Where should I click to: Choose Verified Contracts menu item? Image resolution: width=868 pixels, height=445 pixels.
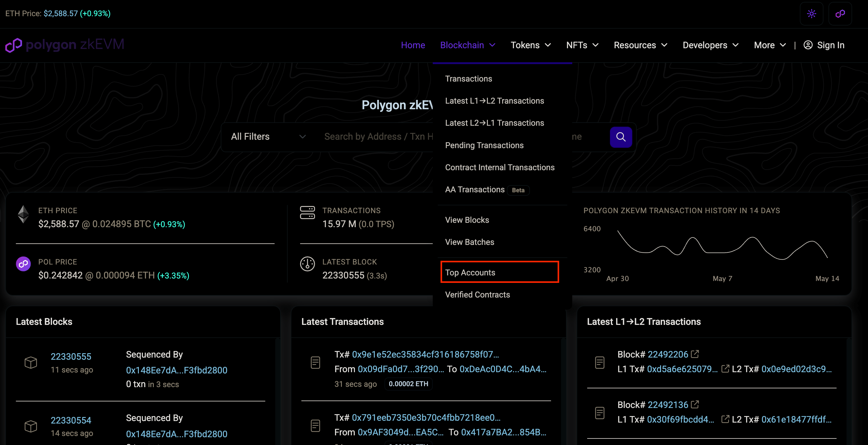477,294
